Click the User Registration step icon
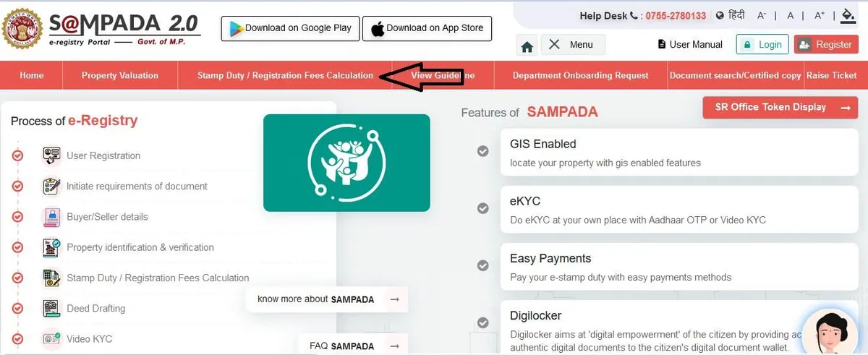 click(x=51, y=155)
